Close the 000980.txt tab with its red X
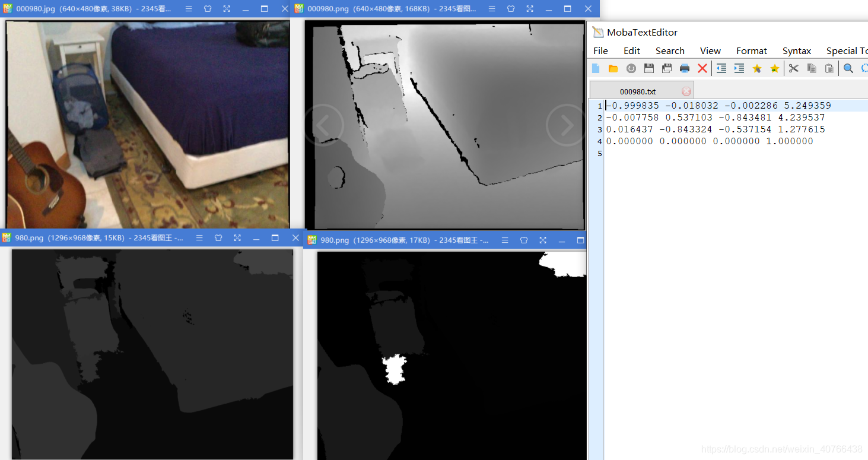 coord(686,91)
